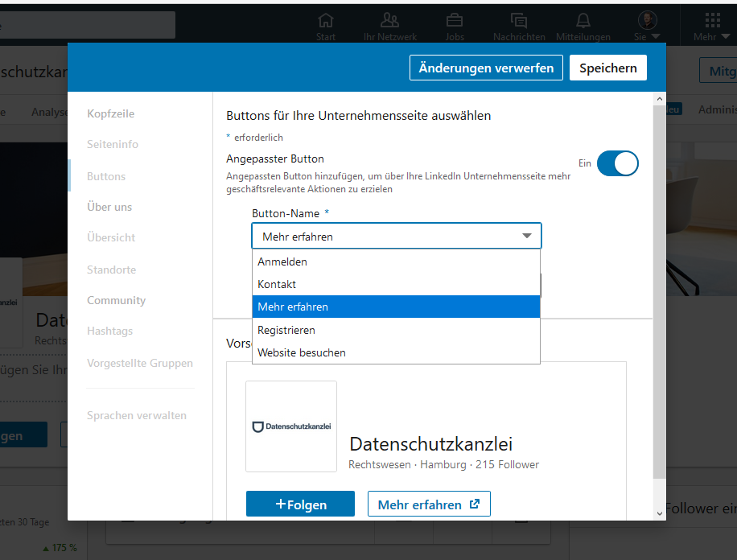Click the dialog vertical scrollbar thumb
737x560 pixels.
click(x=660, y=291)
